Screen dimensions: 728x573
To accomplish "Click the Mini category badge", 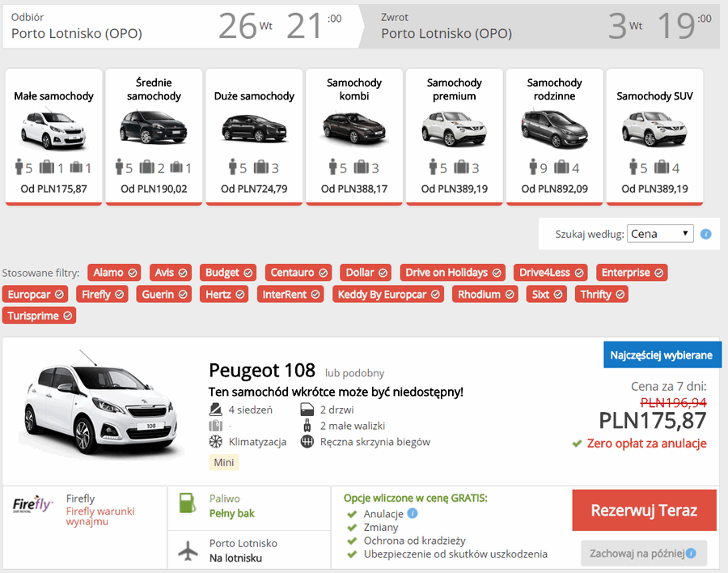I will click(x=224, y=462).
